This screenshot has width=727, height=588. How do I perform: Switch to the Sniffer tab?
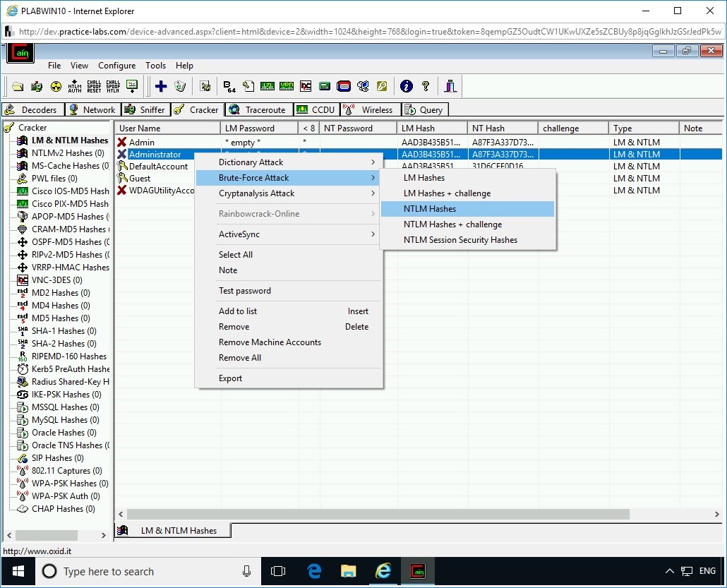145,109
